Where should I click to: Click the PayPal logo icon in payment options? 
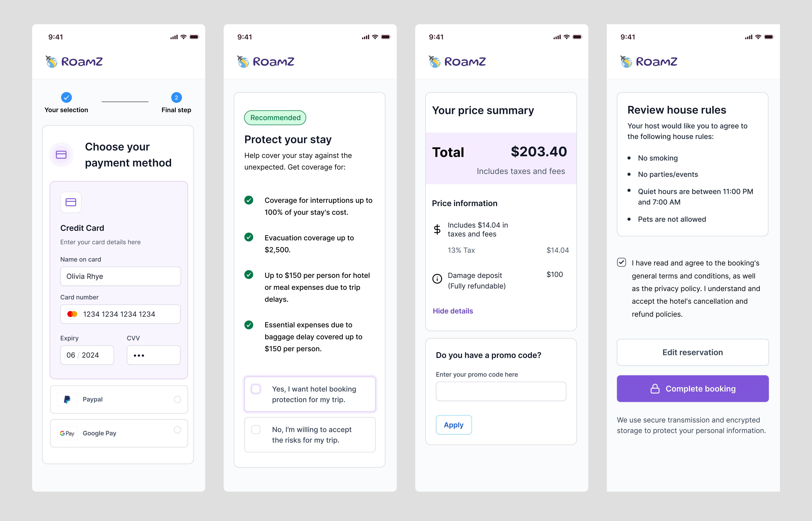tap(67, 399)
